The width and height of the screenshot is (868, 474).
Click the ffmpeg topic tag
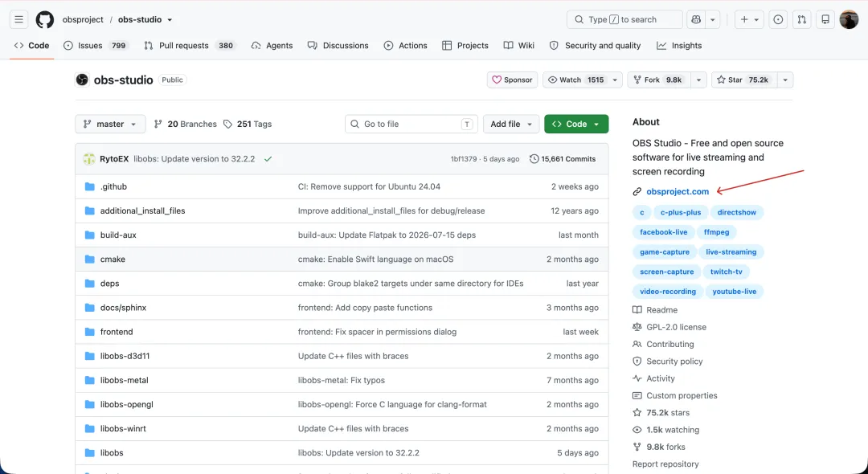coord(716,231)
